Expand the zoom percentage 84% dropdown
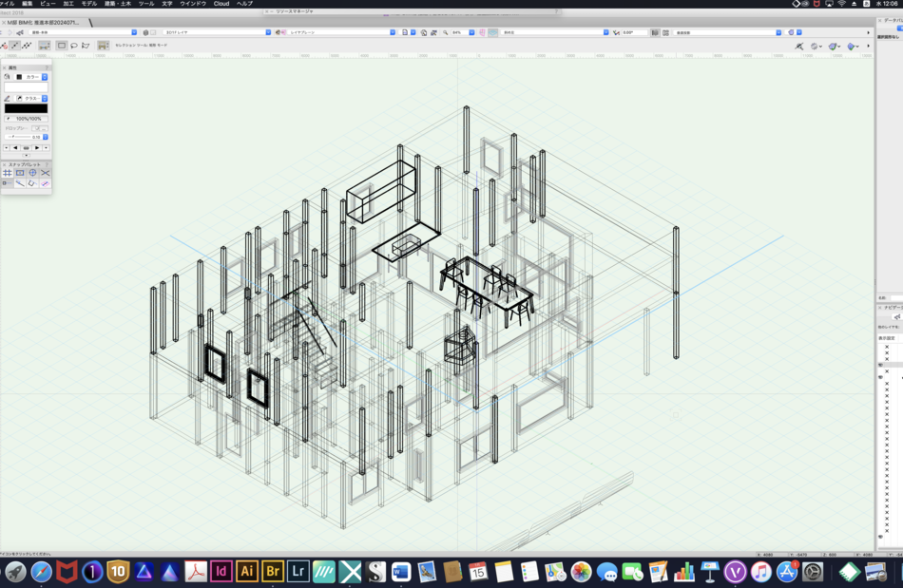The image size is (903, 588). pos(471,32)
